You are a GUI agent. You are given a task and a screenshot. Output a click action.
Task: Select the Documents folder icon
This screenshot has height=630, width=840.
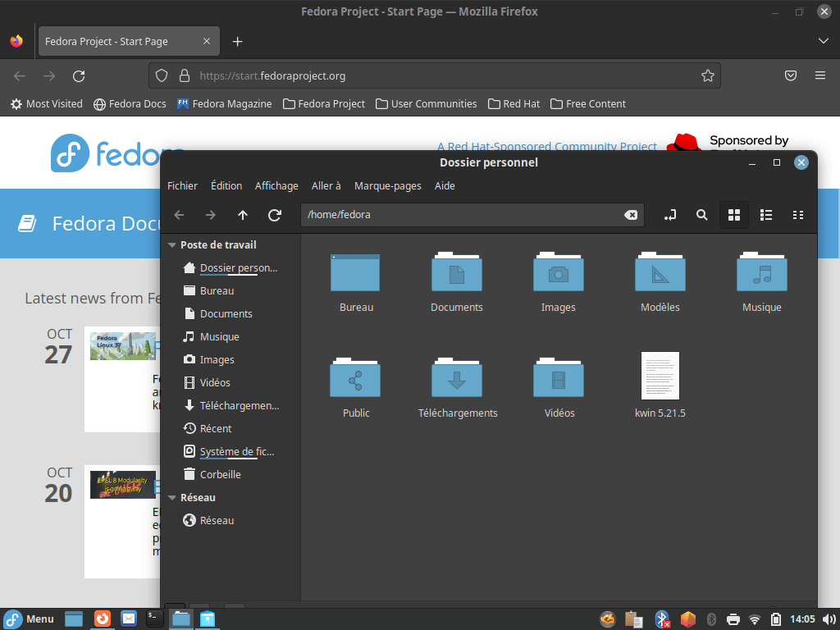coord(457,272)
